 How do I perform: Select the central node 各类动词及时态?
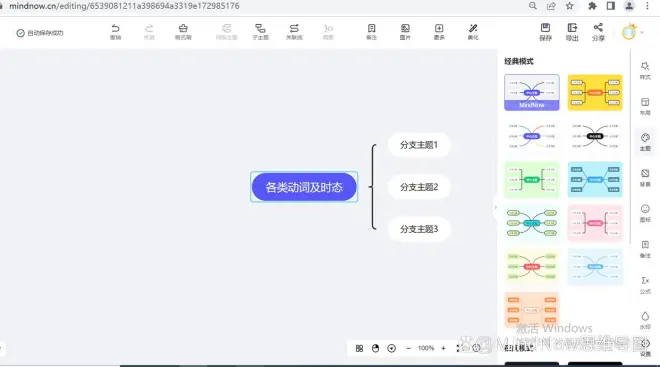(x=304, y=187)
